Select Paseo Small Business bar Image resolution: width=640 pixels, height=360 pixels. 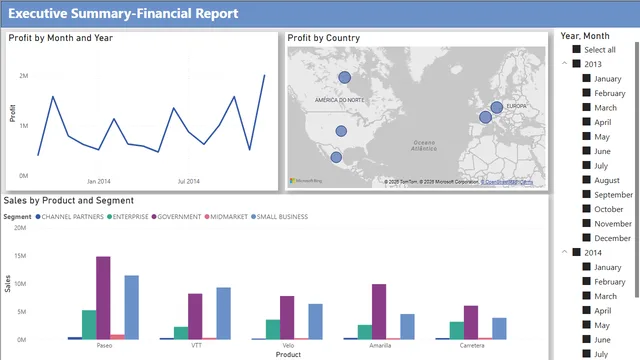coord(131,307)
